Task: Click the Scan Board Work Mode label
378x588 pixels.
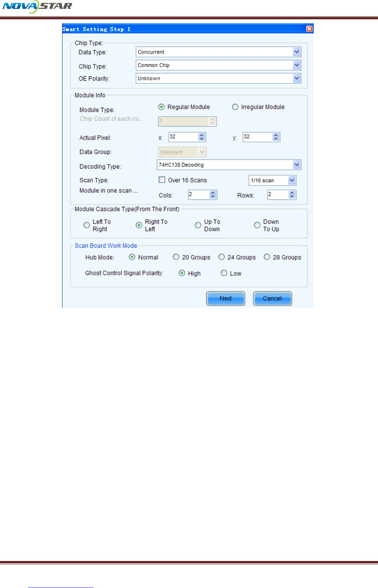Action: pos(106,246)
